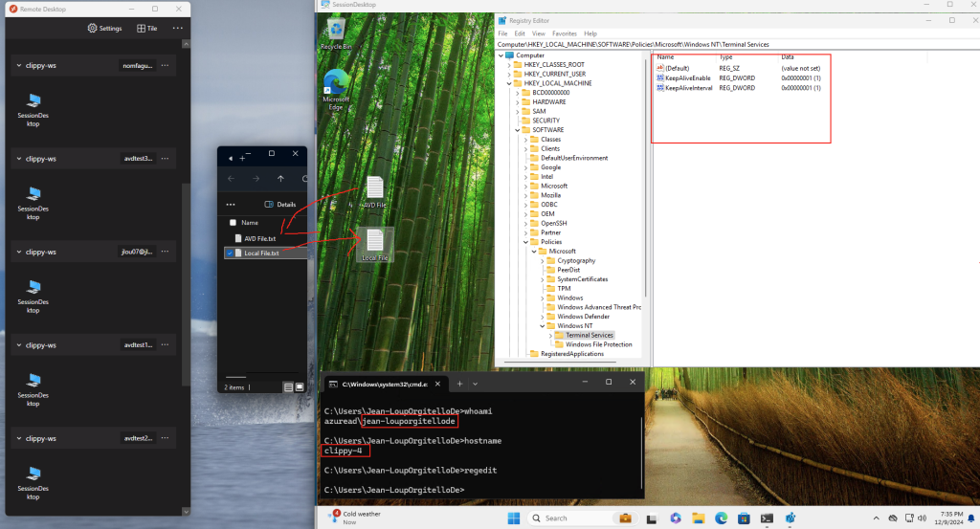This screenshot has width=980, height=529.
Task: Collapse the Policies registry key
Action: pos(526,242)
